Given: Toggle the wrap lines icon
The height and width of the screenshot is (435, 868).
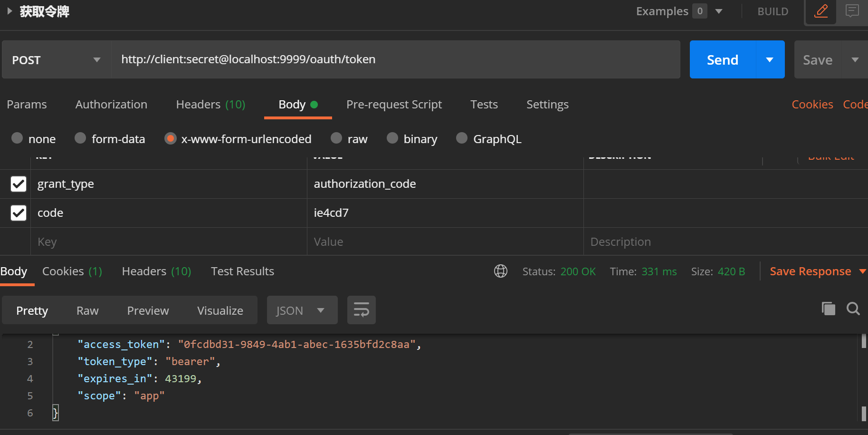Looking at the screenshot, I should 361,310.
